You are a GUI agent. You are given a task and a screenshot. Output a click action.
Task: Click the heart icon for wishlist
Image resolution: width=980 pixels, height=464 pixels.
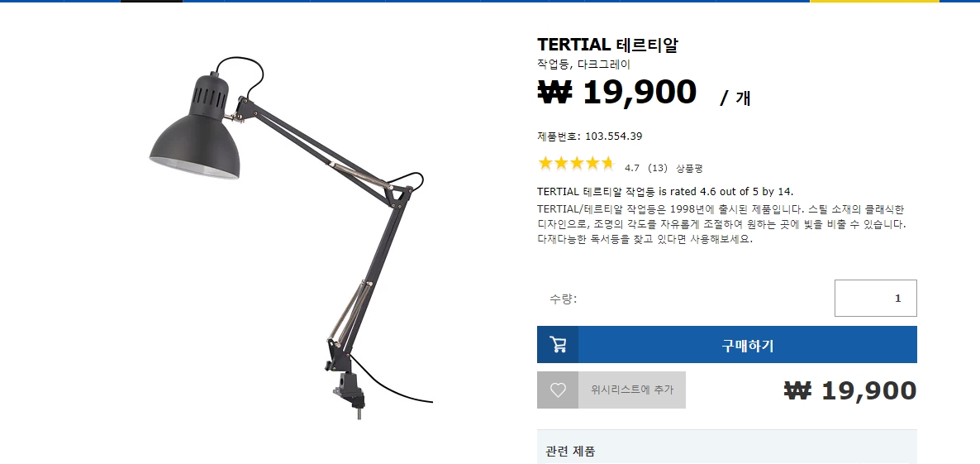coord(558,390)
